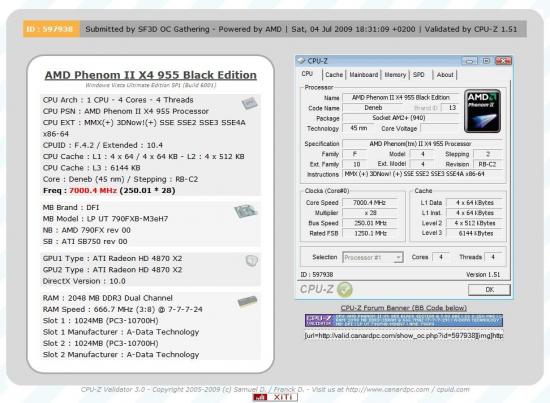This screenshot has height=403, width=550.
Task: Click the Core Speed value 7000.4 MHz
Action: coord(369,203)
